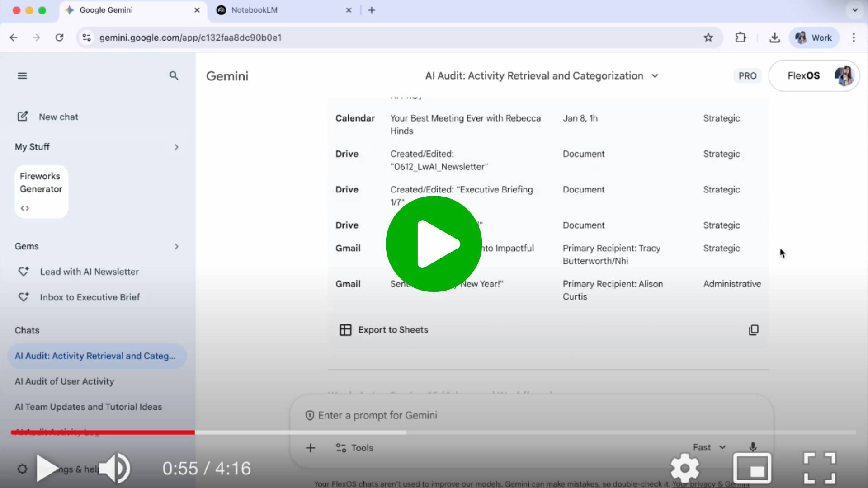
Task: Open the video settings gear icon
Action: (684, 468)
